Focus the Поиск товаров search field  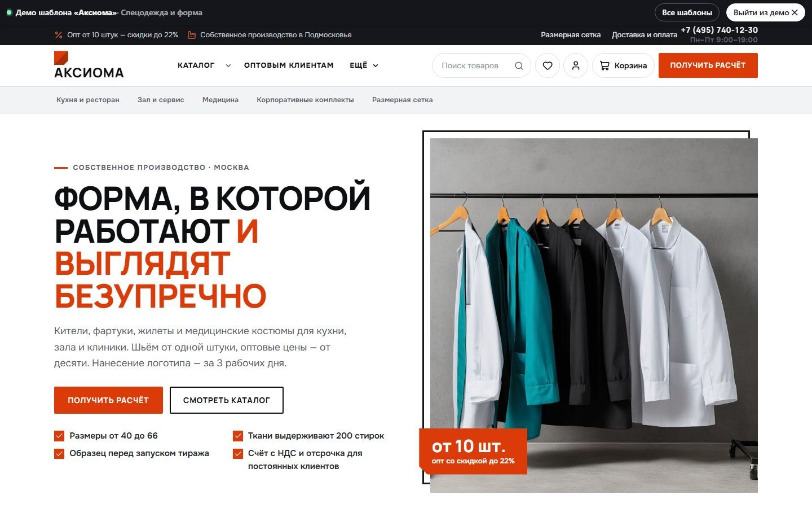click(482, 65)
